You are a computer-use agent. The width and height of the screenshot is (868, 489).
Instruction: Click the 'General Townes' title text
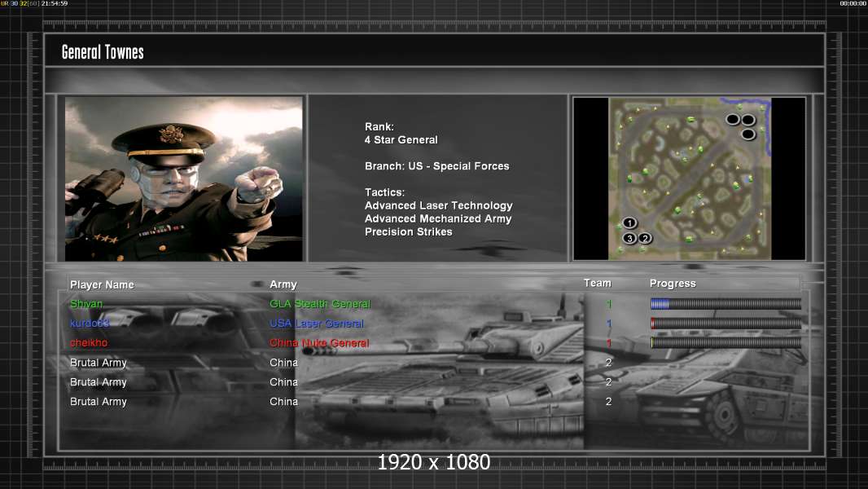103,52
